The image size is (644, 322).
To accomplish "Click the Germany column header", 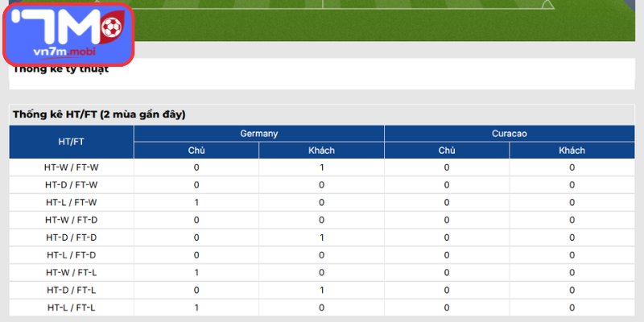I will (x=258, y=134).
